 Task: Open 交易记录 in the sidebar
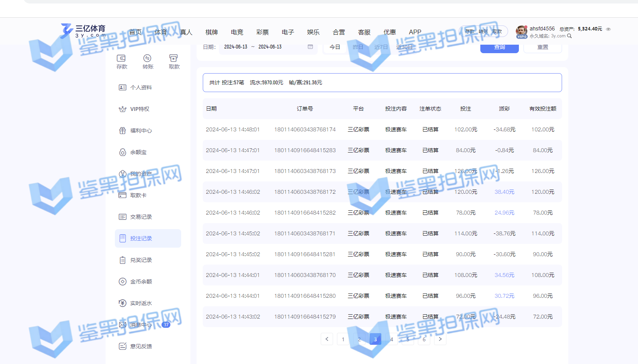tap(141, 217)
